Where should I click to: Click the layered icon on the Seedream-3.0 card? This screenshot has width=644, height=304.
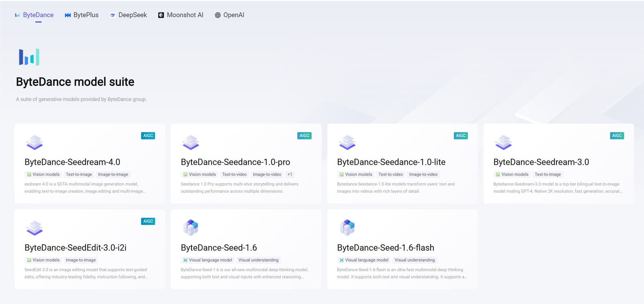coord(503,142)
